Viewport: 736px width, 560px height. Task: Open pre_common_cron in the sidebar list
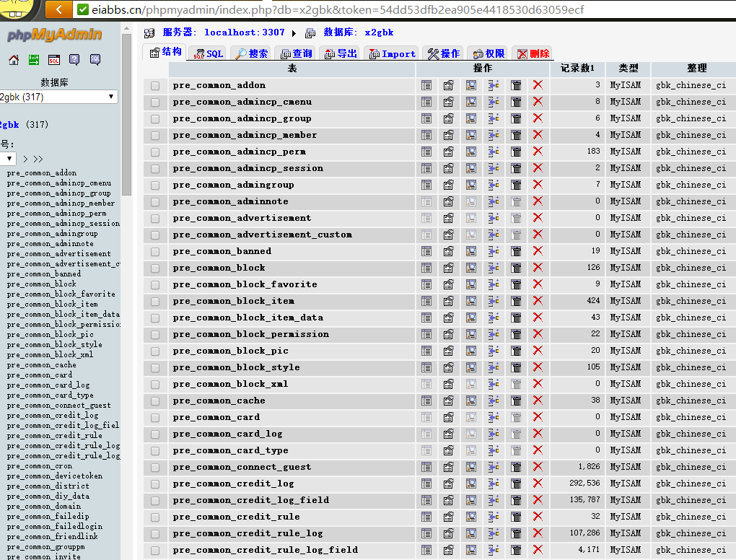(x=40, y=466)
